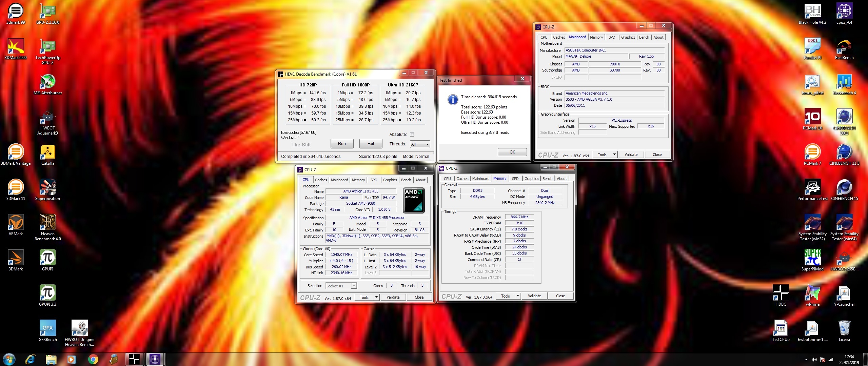Show hidden system tray icons arrow
The height and width of the screenshot is (366, 868).
[x=806, y=360]
